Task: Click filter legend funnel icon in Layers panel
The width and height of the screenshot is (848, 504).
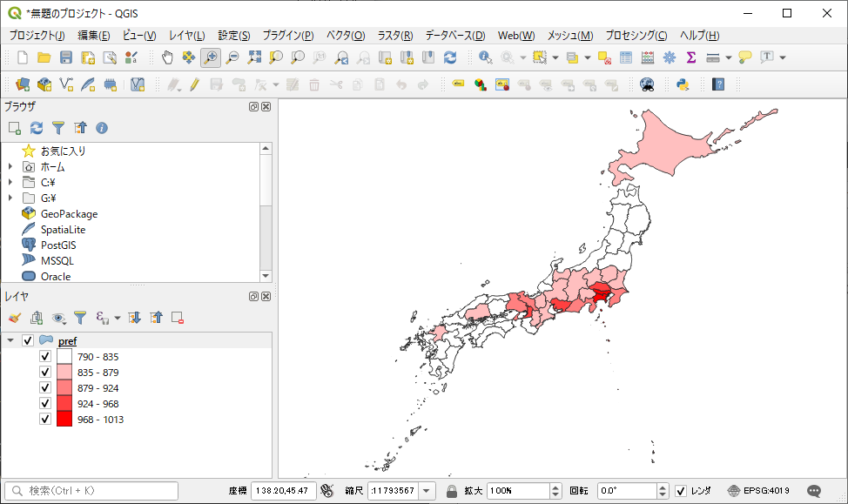Action: [x=80, y=318]
